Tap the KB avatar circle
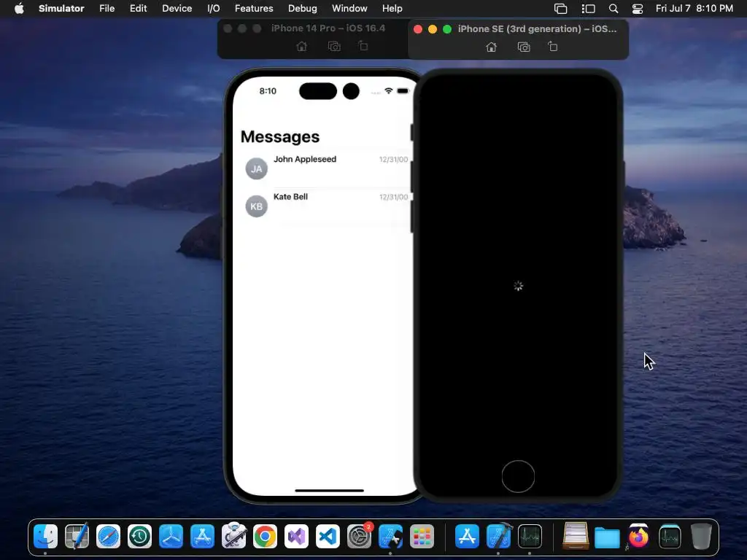Screen dimensions: 747x560 (256, 206)
